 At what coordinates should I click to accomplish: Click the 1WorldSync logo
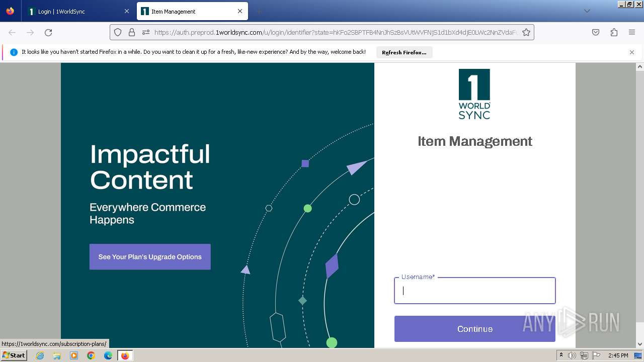tap(474, 94)
